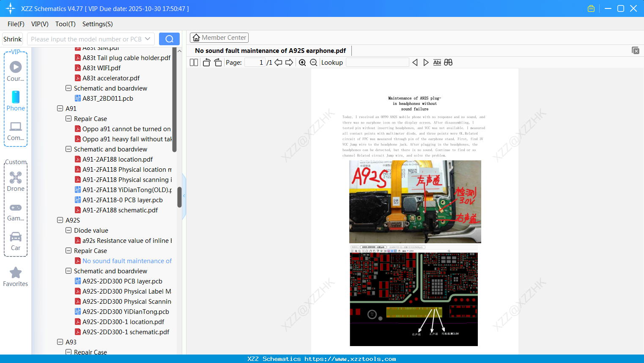Open the Courses sidebar icon
This screenshot has width=644, height=363.
pyautogui.click(x=16, y=71)
